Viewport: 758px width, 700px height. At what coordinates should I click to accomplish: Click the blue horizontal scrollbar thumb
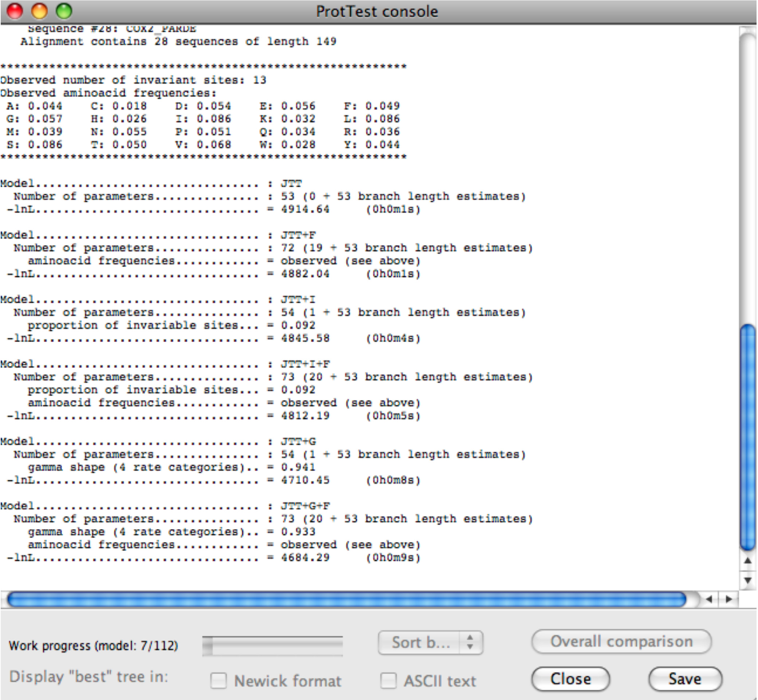coord(347,599)
